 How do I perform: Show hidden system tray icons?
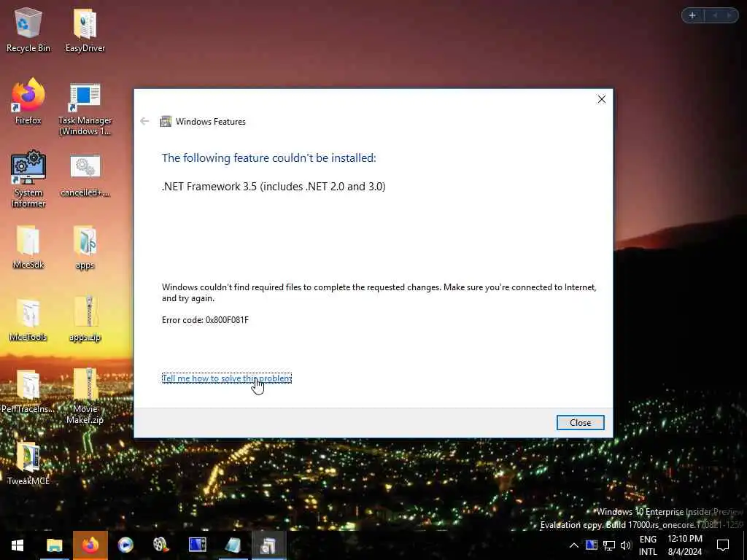tap(574, 545)
